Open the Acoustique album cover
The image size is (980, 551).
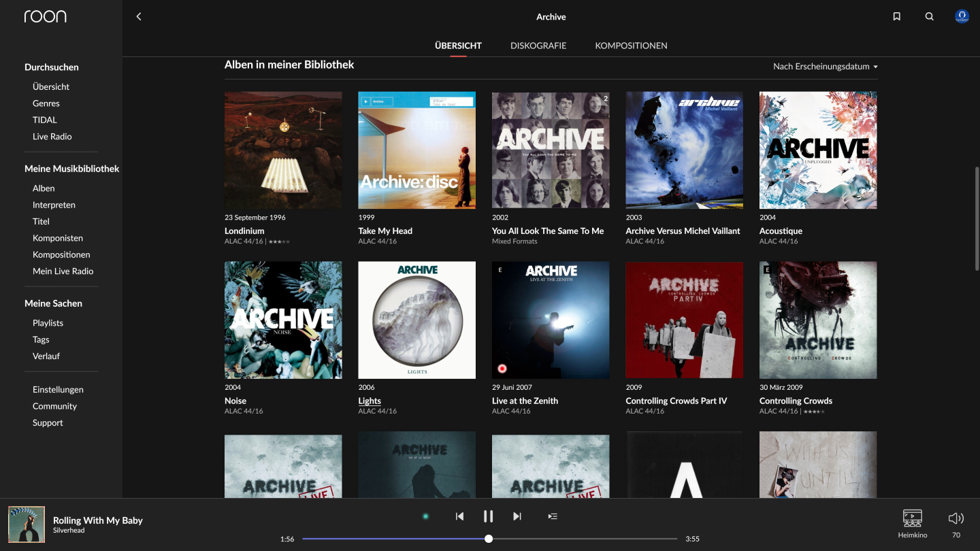818,150
